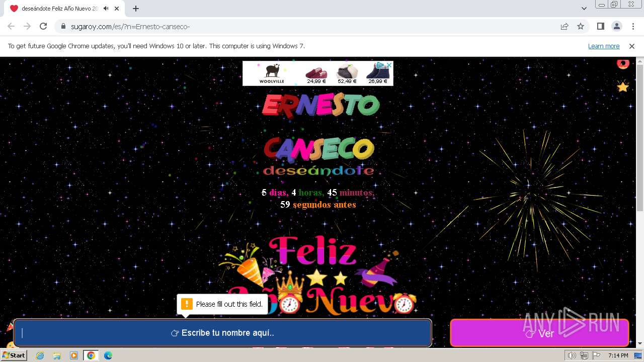
Task: Focus the Escribe tu nombre aquí field
Action: coord(222,333)
